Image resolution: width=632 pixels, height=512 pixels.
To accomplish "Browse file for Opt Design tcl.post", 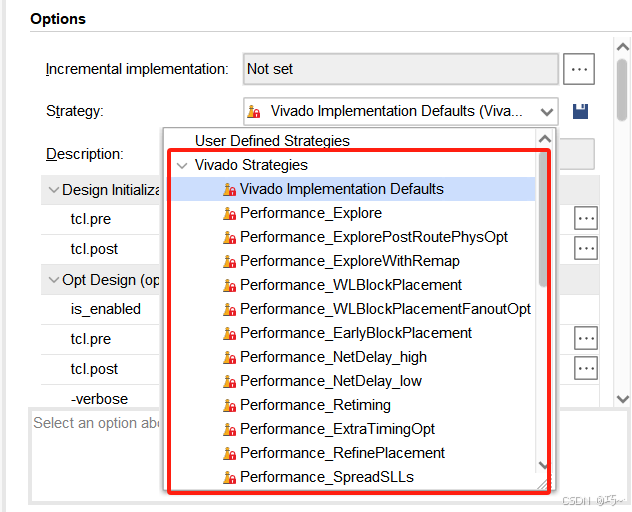I will click(586, 368).
